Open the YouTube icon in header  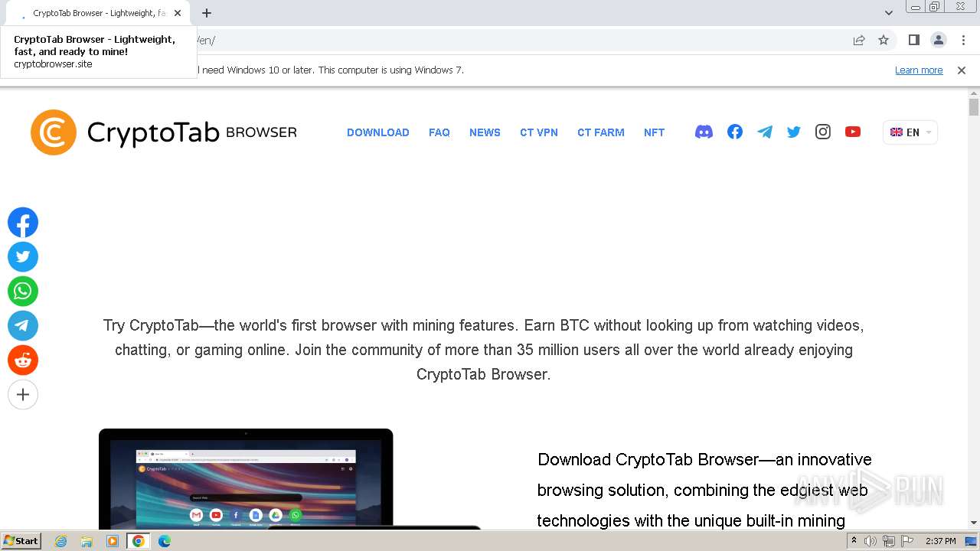(853, 132)
